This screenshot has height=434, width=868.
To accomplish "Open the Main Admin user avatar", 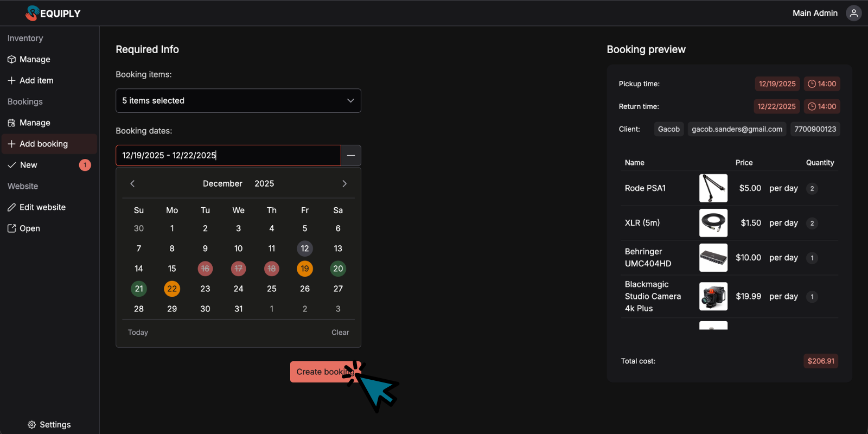I will point(854,13).
